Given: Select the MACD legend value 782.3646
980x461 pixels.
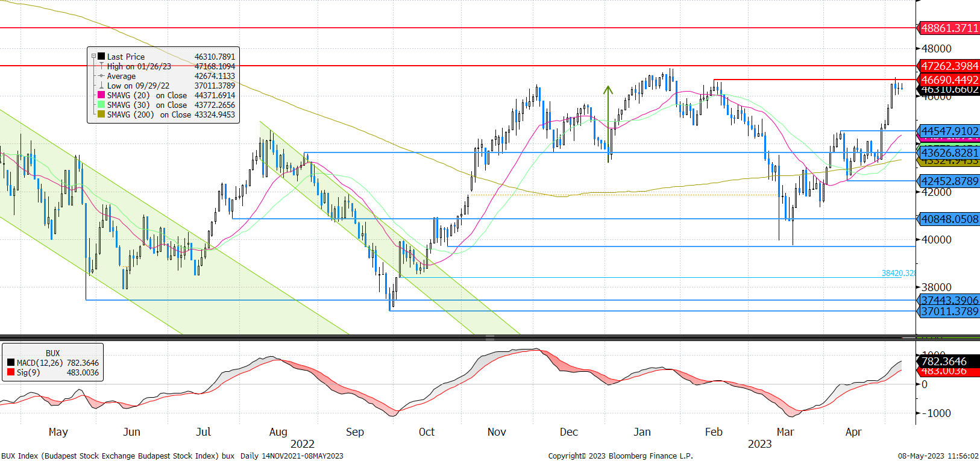Looking at the screenshot, I should pos(83,363).
